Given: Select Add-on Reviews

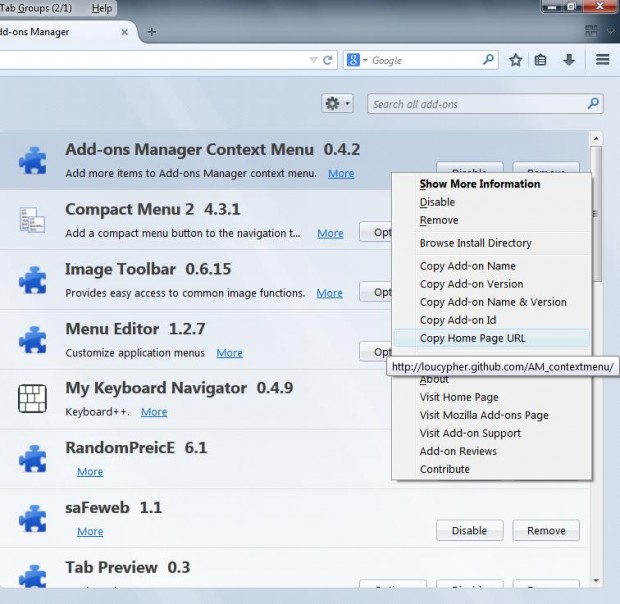Looking at the screenshot, I should tap(491, 451).
